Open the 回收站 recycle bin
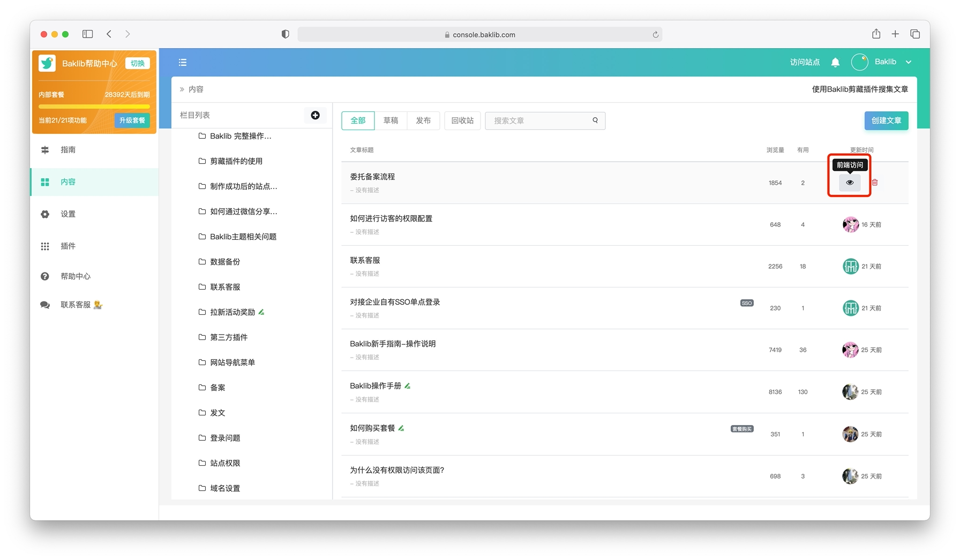Image resolution: width=960 pixels, height=560 pixels. (x=462, y=120)
